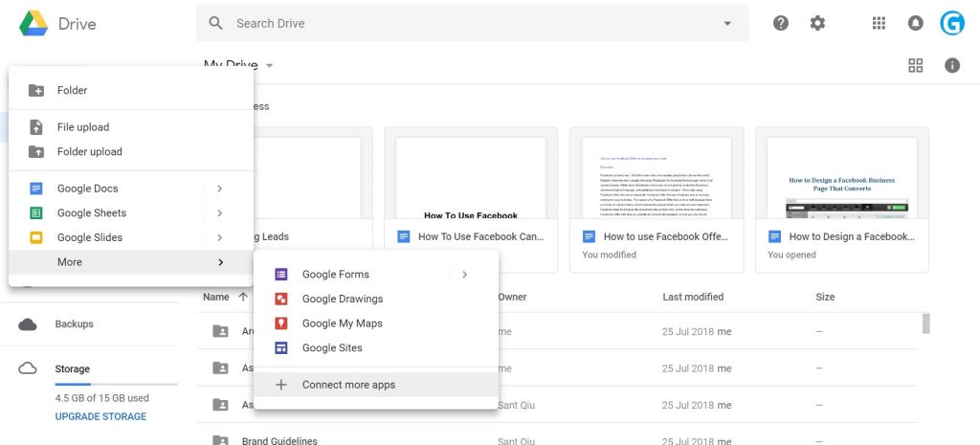Expand the Google Forms submenu chevron
980x445 pixels.
tap(464, 274)
